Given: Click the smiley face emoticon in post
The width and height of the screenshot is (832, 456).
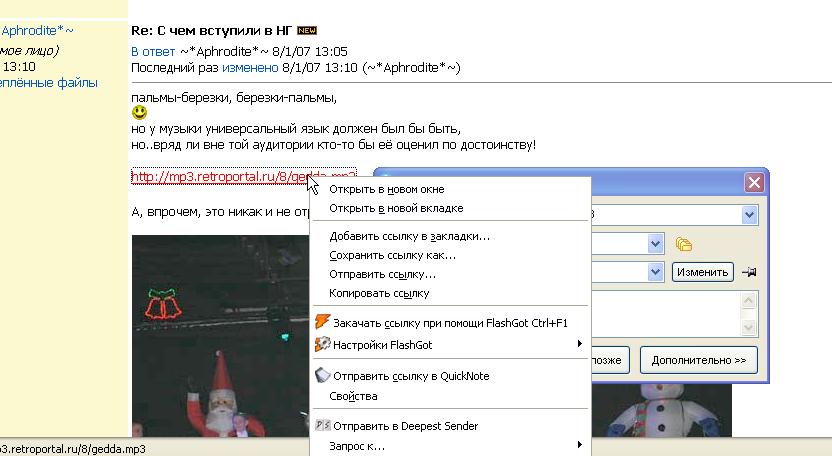Looking at the screenshot, I should [x=139, y=113].
